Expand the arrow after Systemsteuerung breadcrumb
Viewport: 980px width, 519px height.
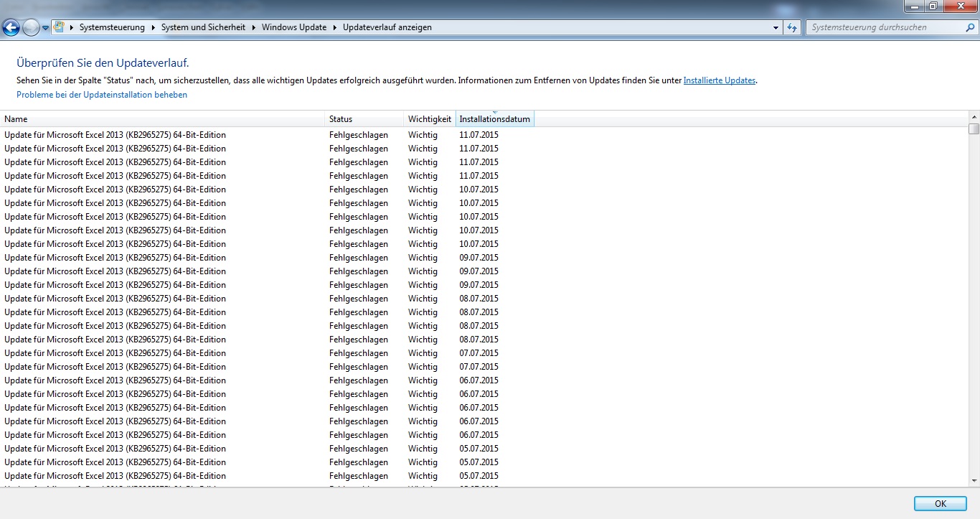(x=153, y=27)
